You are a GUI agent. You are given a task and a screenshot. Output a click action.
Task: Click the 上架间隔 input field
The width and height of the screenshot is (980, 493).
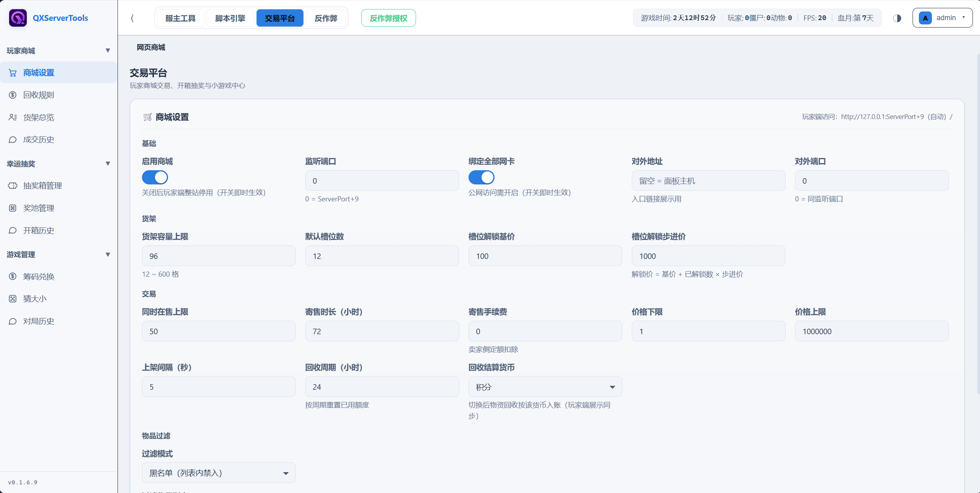click(218, 387)
